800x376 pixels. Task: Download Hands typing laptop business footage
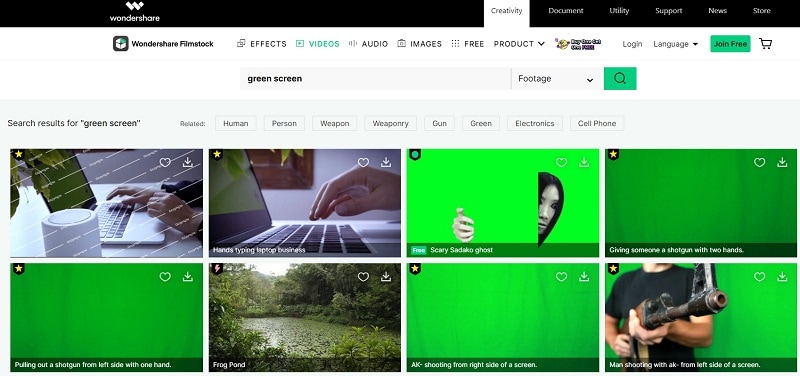[386, 162]
